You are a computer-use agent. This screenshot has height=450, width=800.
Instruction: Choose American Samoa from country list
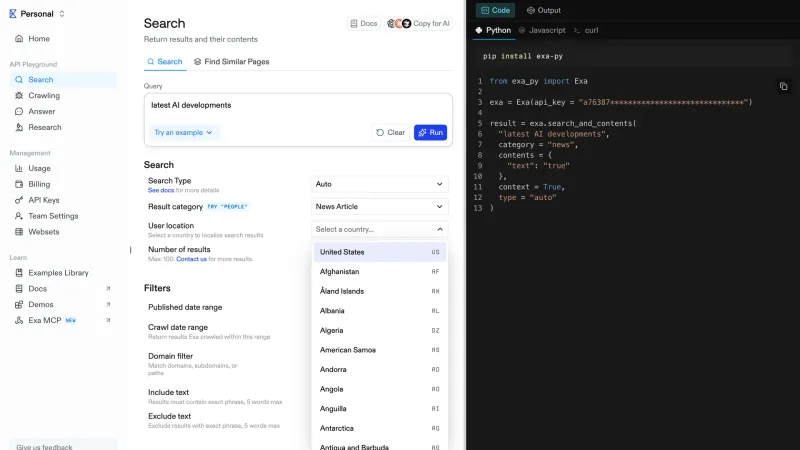click(x=380, y=350)
